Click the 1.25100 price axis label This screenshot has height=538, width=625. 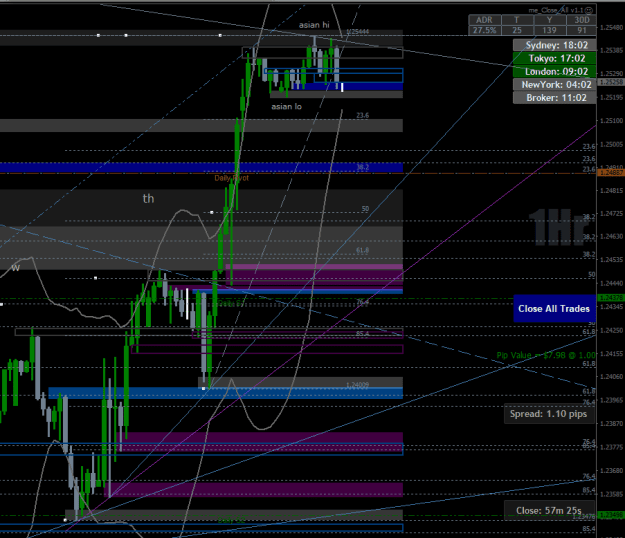tap(611, 120)
